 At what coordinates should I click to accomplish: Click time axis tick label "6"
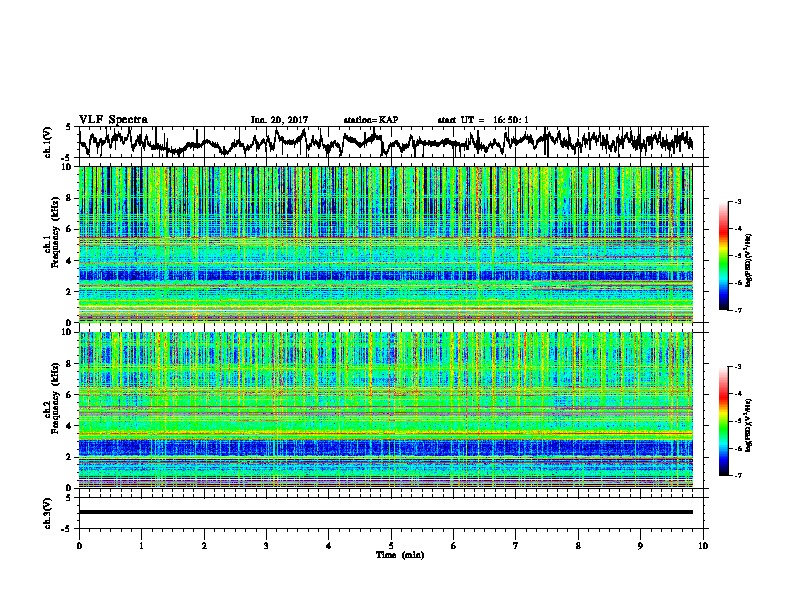[454, 546]
